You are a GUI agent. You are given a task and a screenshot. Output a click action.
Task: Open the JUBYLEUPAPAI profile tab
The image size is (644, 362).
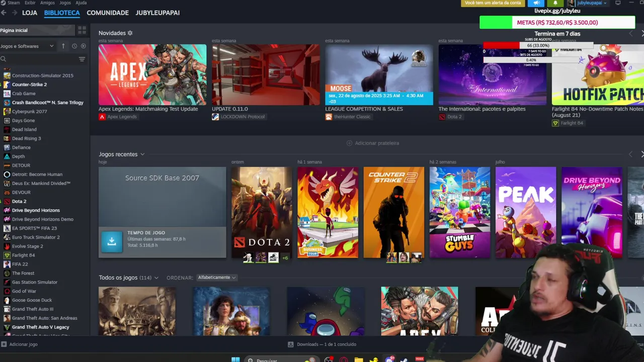[157, 13]
